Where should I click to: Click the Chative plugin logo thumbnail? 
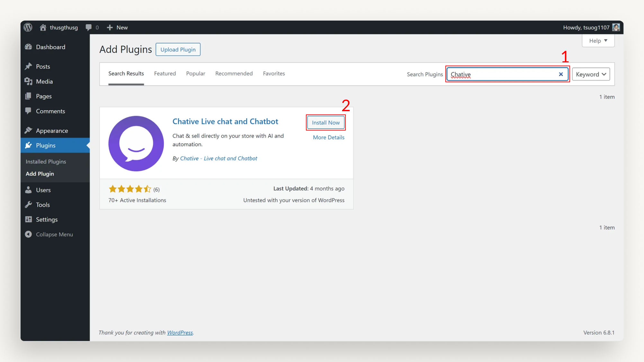coord(136,143)
